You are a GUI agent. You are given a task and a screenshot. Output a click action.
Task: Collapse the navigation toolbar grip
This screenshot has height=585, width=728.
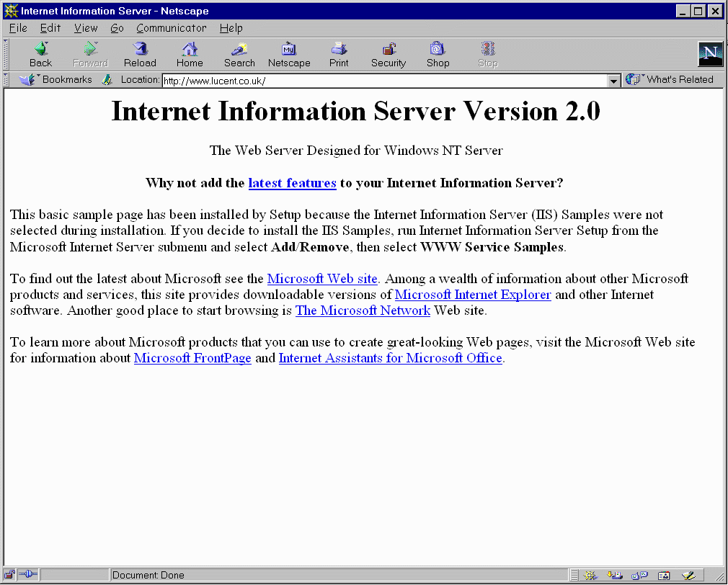point(6,54)
